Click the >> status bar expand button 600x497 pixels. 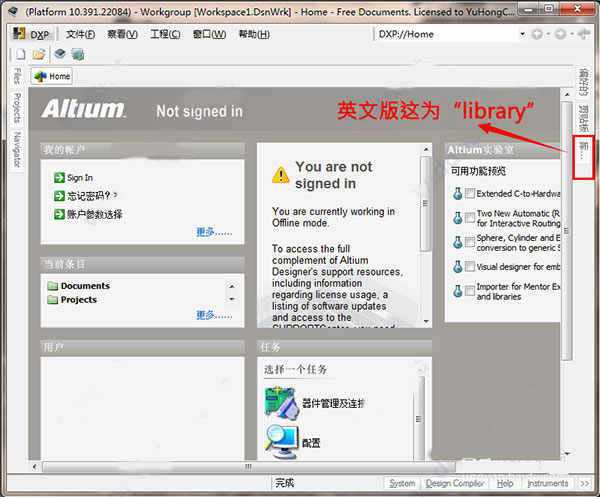[x=584, y=483]
